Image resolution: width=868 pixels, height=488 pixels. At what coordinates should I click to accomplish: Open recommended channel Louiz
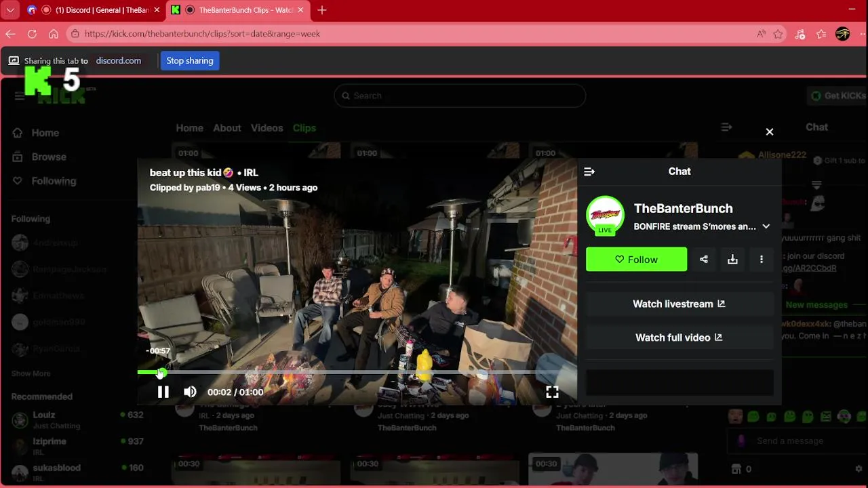coord(77,420)
